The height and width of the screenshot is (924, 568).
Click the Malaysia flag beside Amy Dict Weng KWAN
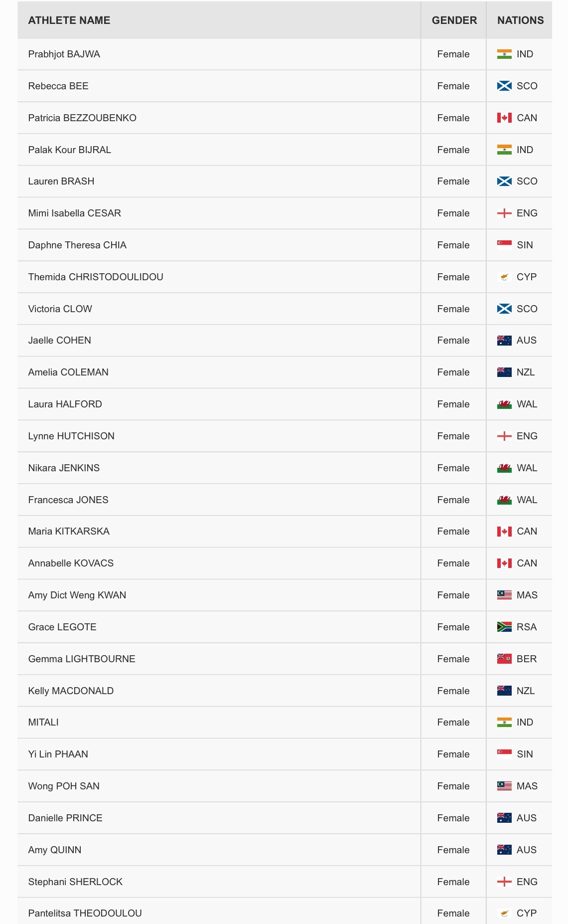504,595
